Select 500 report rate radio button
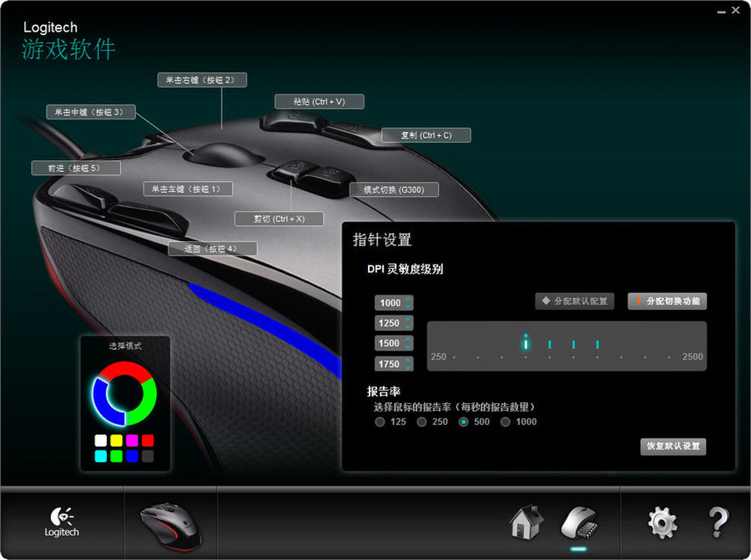751x560 pixels. tap(463, 422)
